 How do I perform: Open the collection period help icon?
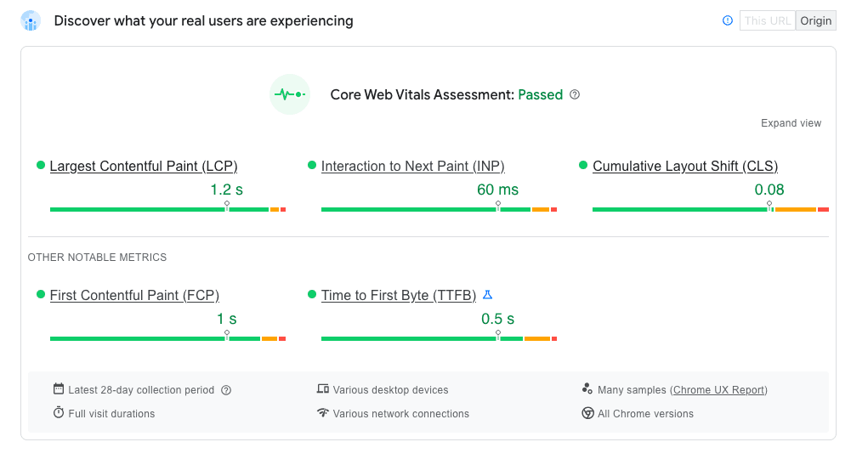tap(226, 390)
